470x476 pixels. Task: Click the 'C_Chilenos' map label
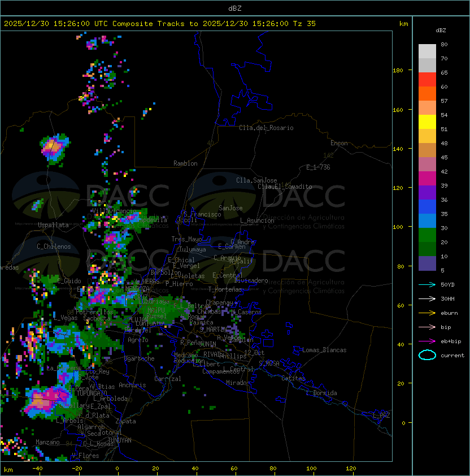tap(54, 246)
